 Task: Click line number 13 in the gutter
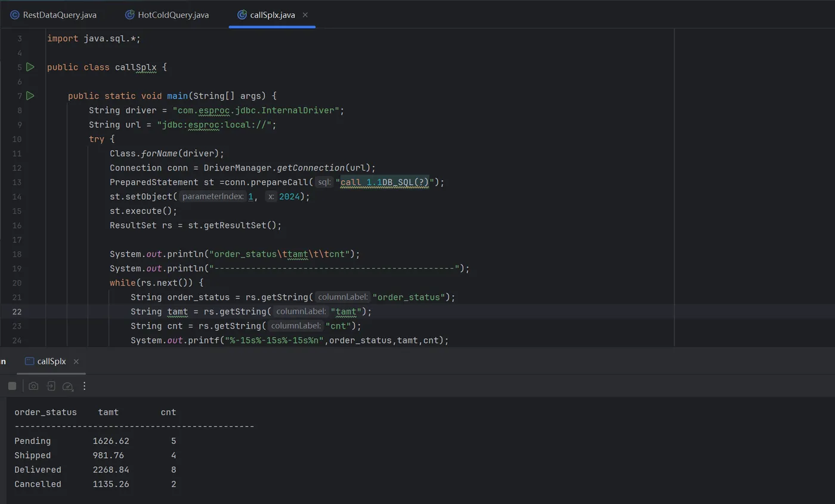tap(17, 182)
